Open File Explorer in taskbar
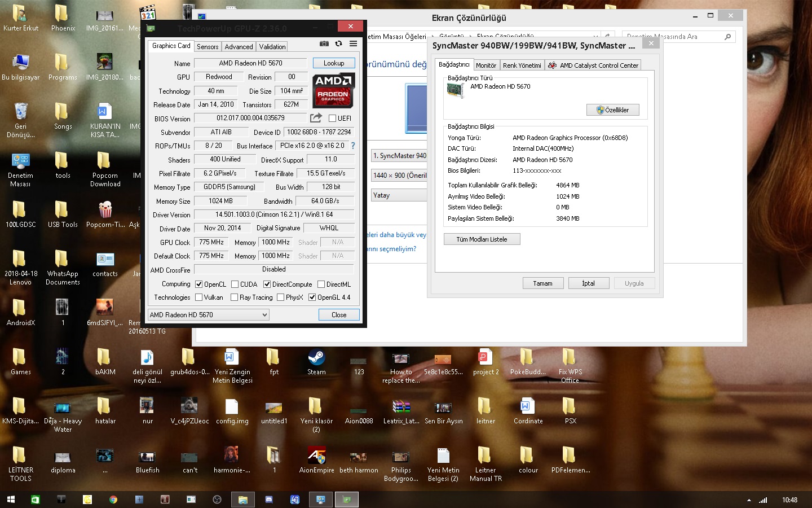Image resolution: width=812 pixels, height=508 pixels. 243,500
